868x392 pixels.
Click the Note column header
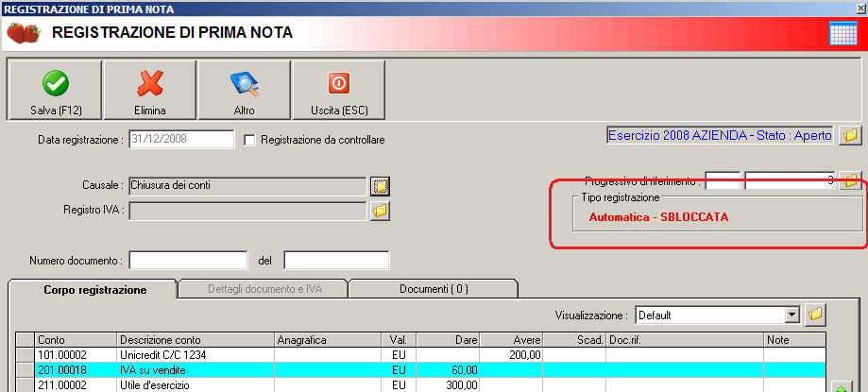(x=794, y=339)
